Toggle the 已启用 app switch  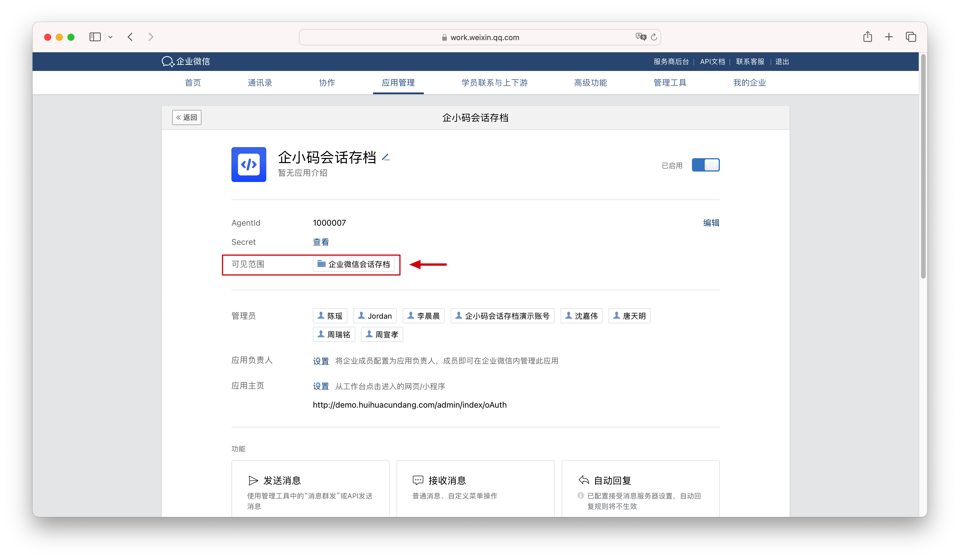[x=706, y=165]
